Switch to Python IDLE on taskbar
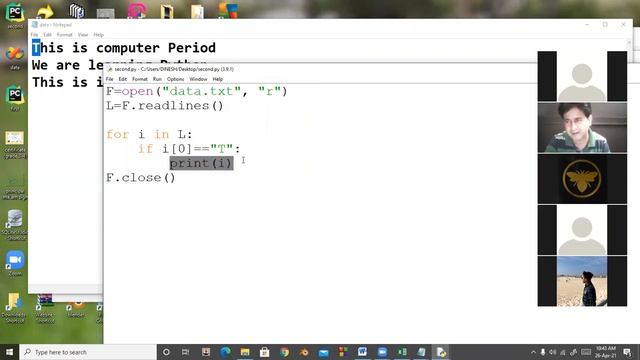The height and width of the screenshot is (360, 640). point(441,352)
